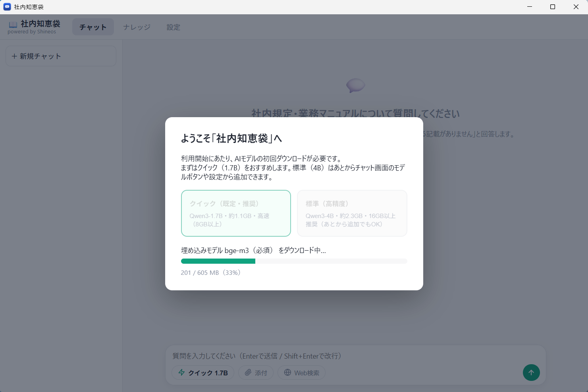Screen dimensions: 588x392
Task: Select the クイック（既定・推奨） model card
Action: click(x=236, y=213)
